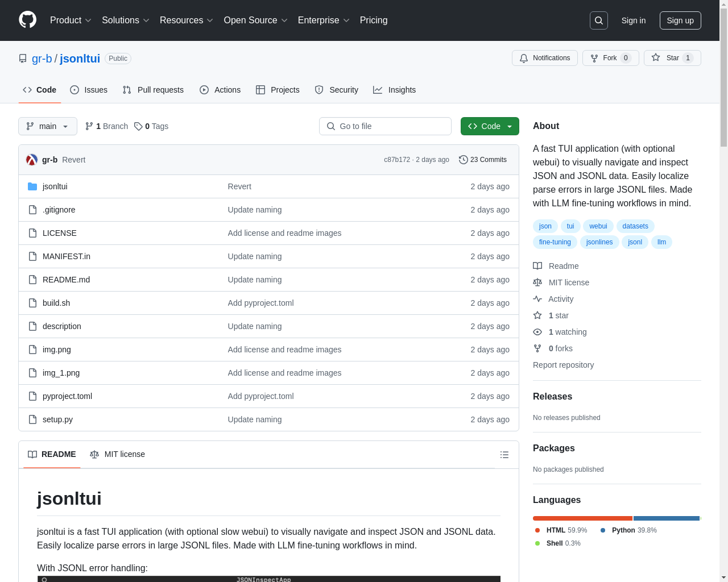
Task: Open the Pricing page link
Action: (374, 20)
